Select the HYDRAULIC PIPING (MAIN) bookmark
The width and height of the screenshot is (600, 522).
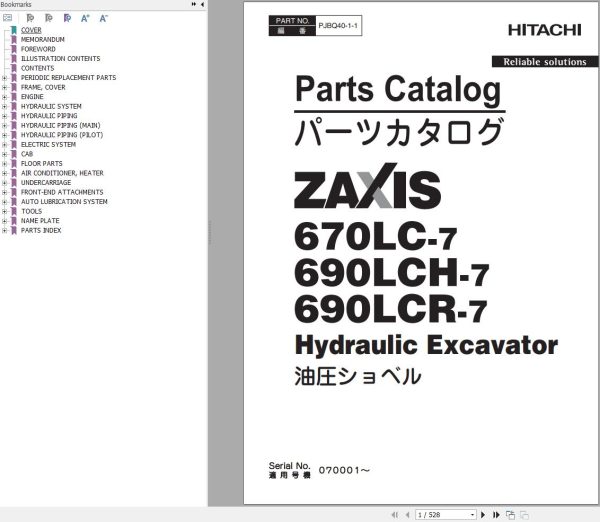click(60, 125)
